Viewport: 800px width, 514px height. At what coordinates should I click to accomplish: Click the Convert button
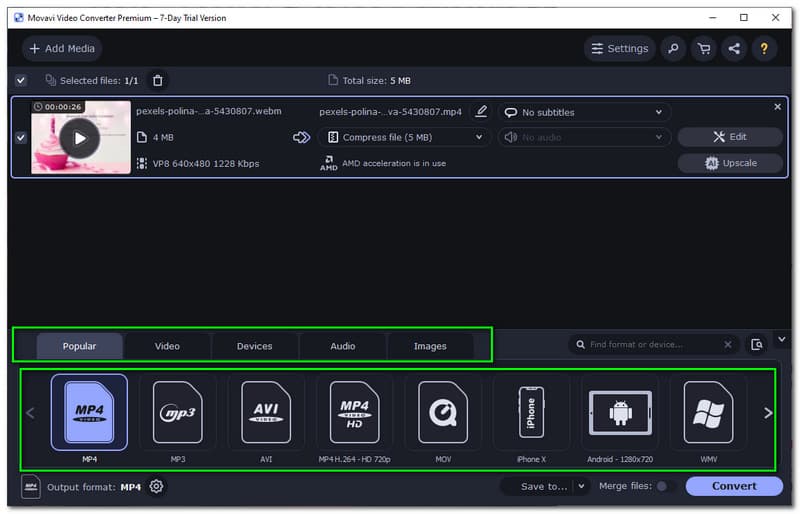[x=734, y=486]
